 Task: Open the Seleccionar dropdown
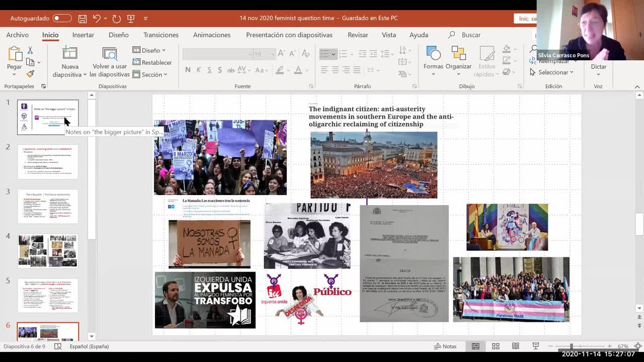(551, 72)
